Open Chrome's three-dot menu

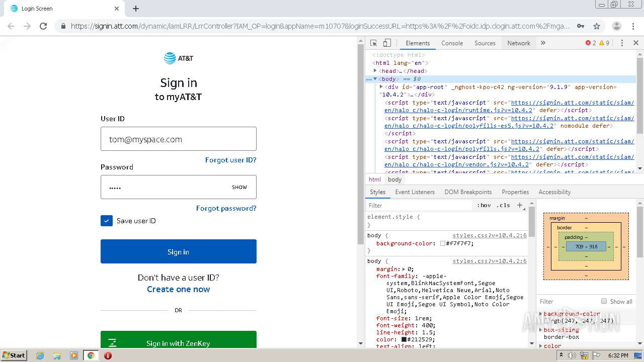coord(634,26)
